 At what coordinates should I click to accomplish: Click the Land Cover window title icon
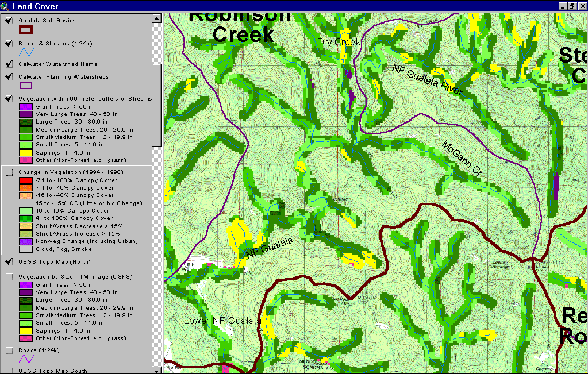(5, 6)
